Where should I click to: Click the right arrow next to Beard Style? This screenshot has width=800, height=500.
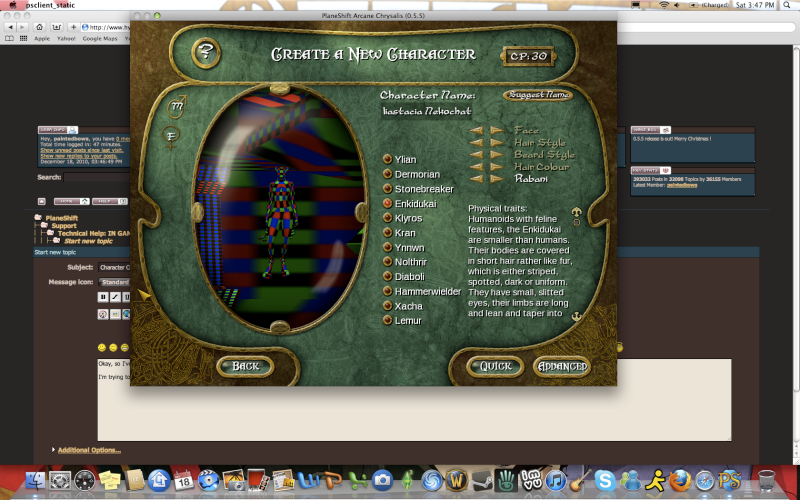tap(496, 154)
